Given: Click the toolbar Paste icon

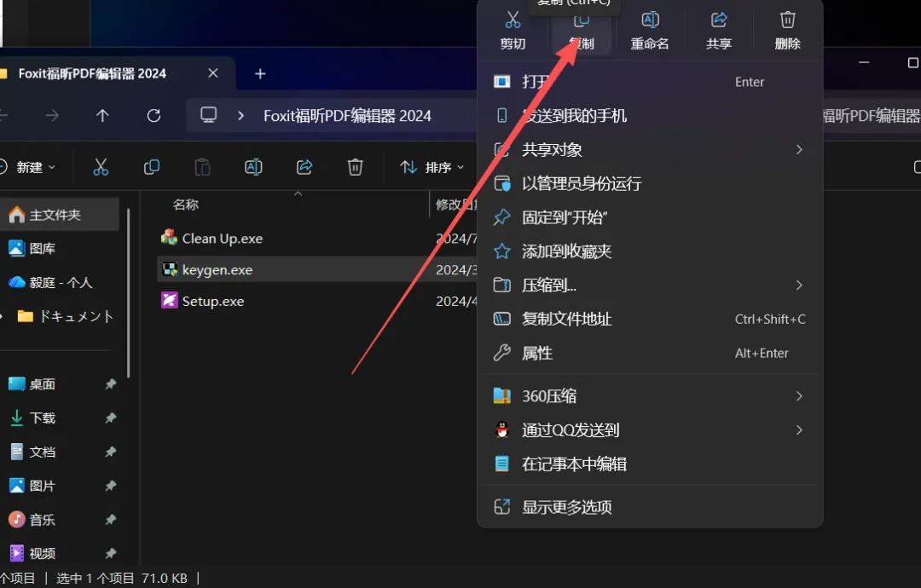Looking at the screenshot, I should (203, 167).
